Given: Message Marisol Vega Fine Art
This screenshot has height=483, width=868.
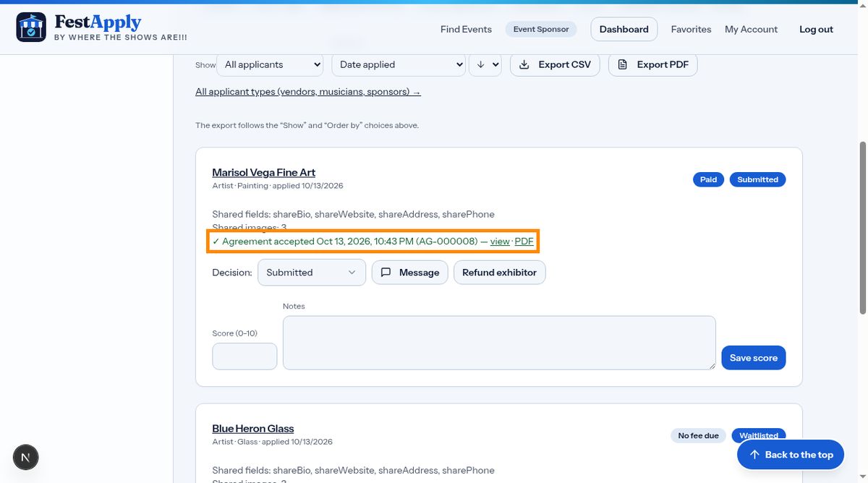Looking at the screenshot, I should [x=410, y=273].
